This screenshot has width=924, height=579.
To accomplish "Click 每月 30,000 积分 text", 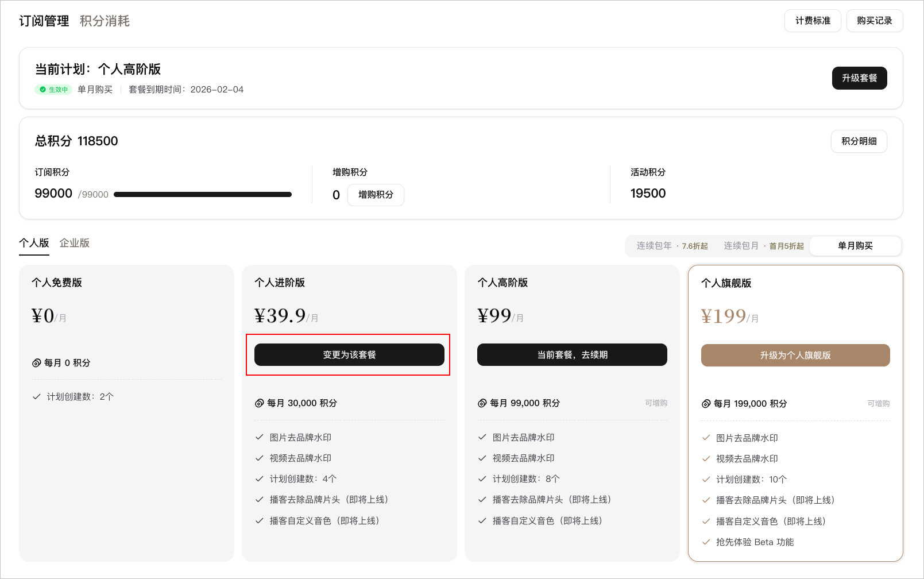I will (302, 403).
